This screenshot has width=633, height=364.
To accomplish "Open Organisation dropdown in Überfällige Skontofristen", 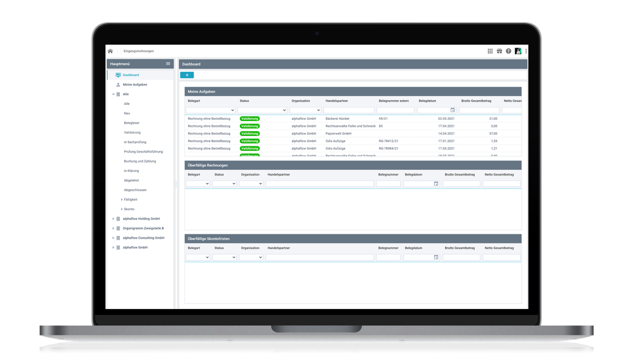I will pyautogui.click(x=251, y=257).
